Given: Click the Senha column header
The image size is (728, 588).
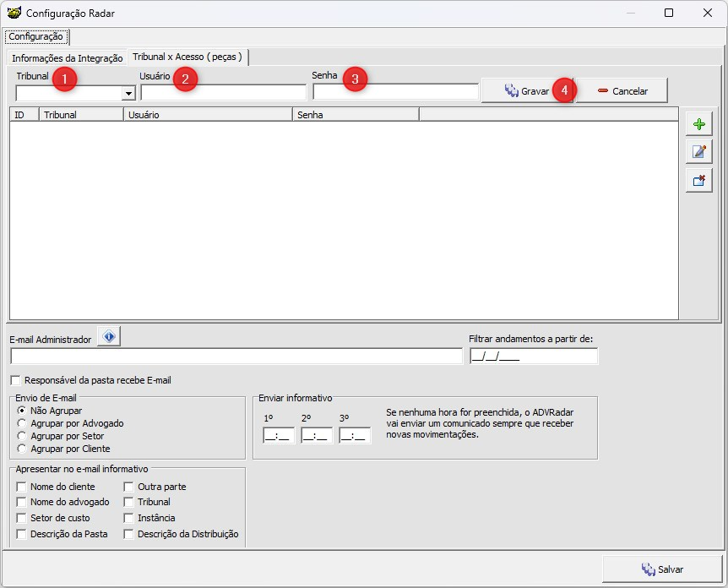Looking at the screenshot, I should tap(356, 115).
